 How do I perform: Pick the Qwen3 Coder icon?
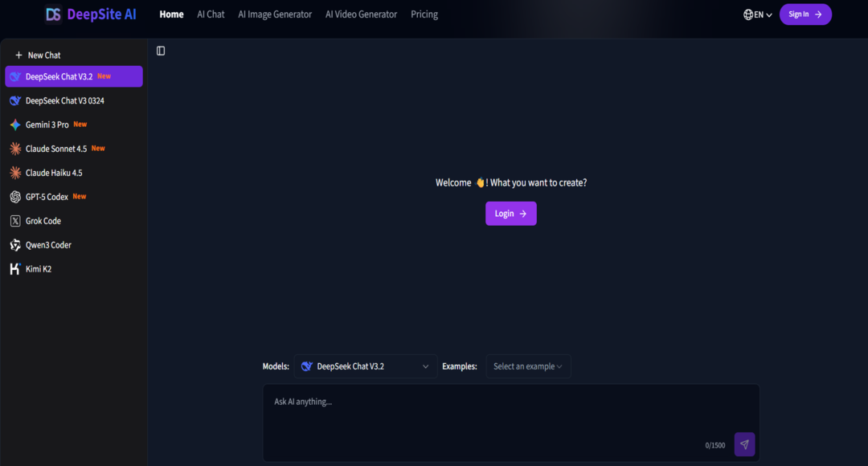pyautogui.click(x=15, y=245)
